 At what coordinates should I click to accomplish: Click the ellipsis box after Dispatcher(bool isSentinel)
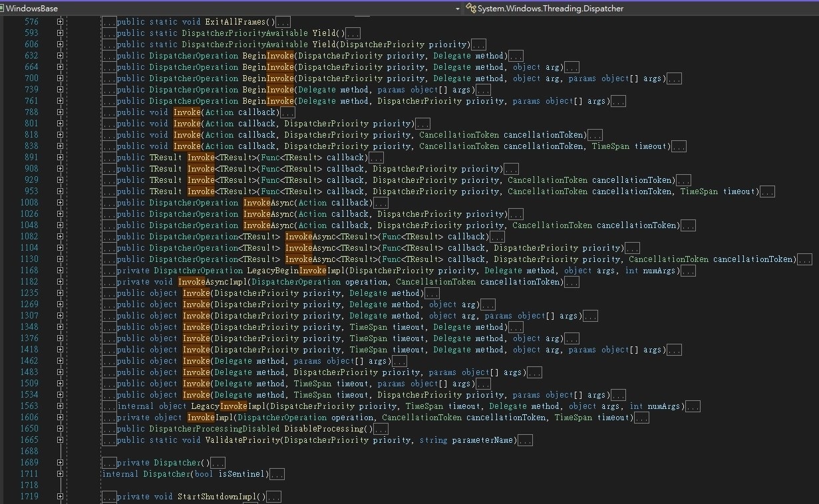277,474
